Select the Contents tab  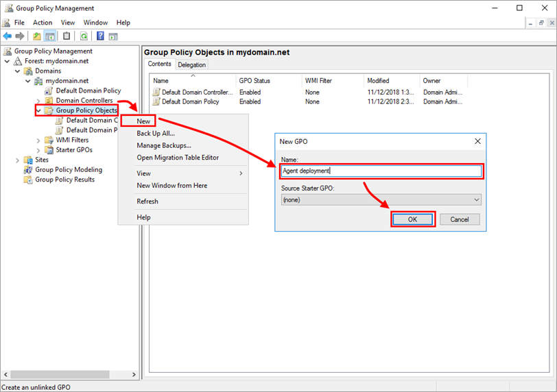160,64
